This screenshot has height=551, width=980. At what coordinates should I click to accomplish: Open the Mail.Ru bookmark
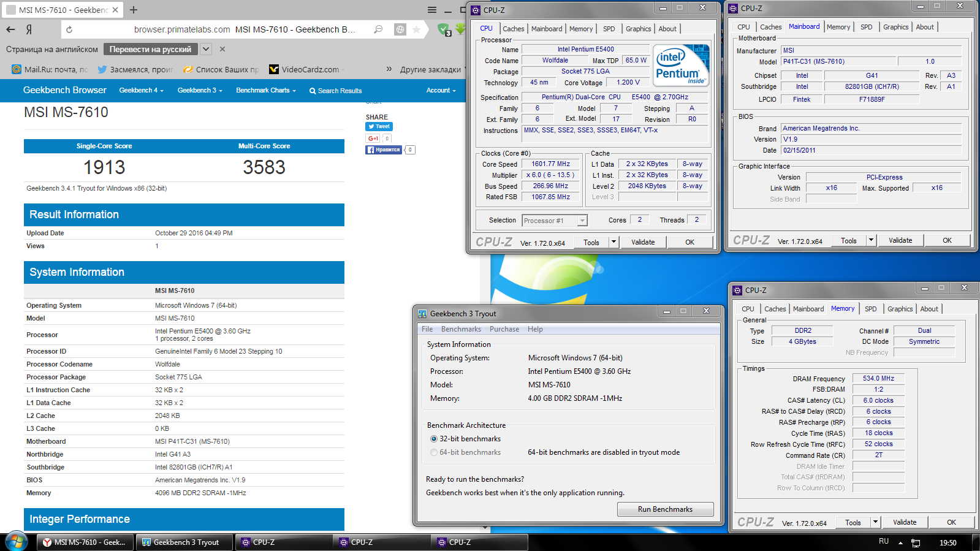point(50,69)
